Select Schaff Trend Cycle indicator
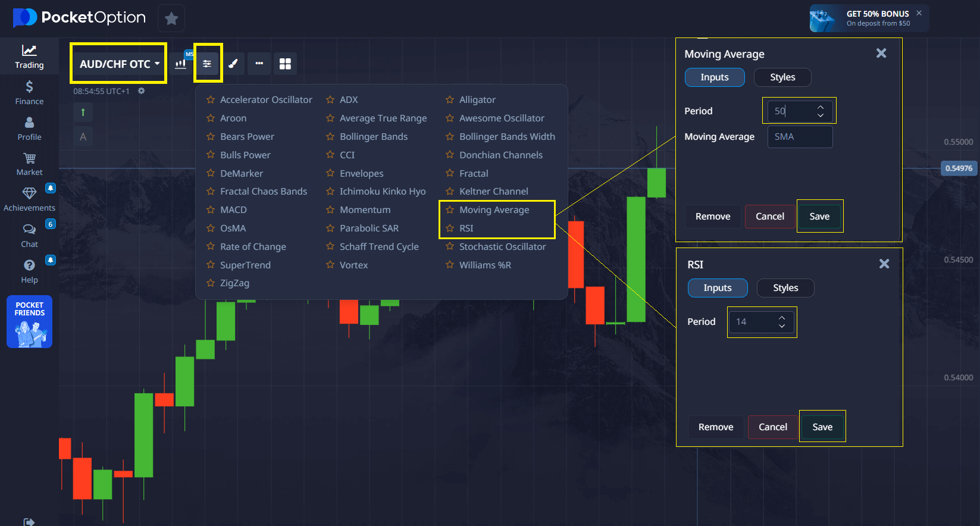The image size is (980, 526). tap(379, 247)
